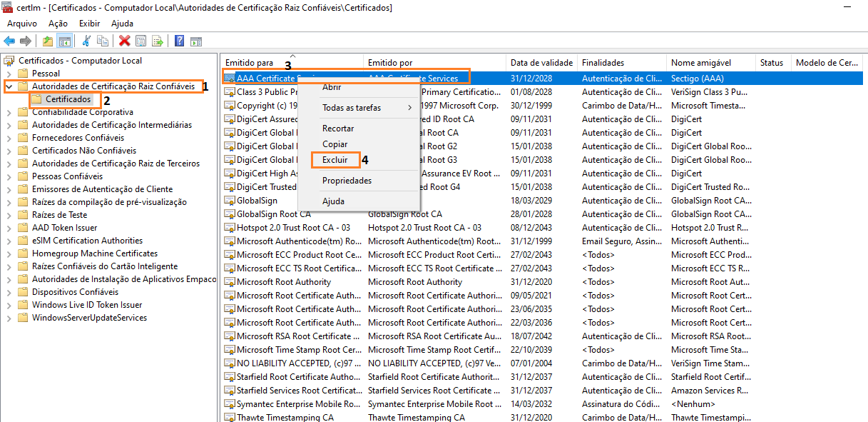Open Todas as tarefas submenu
The image size is (868, 422).
point(359,108)
